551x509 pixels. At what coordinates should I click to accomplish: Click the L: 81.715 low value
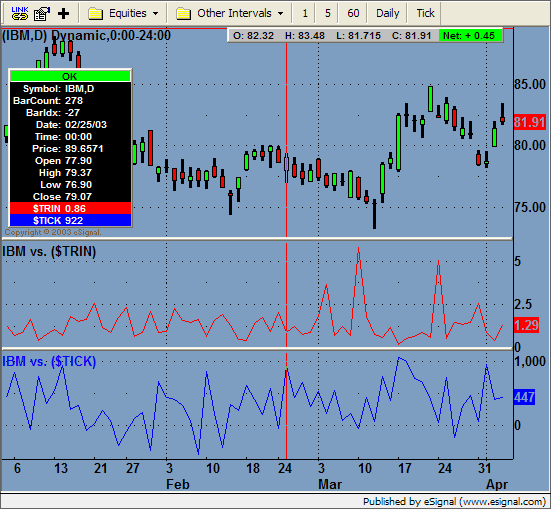tap(358, 36)
